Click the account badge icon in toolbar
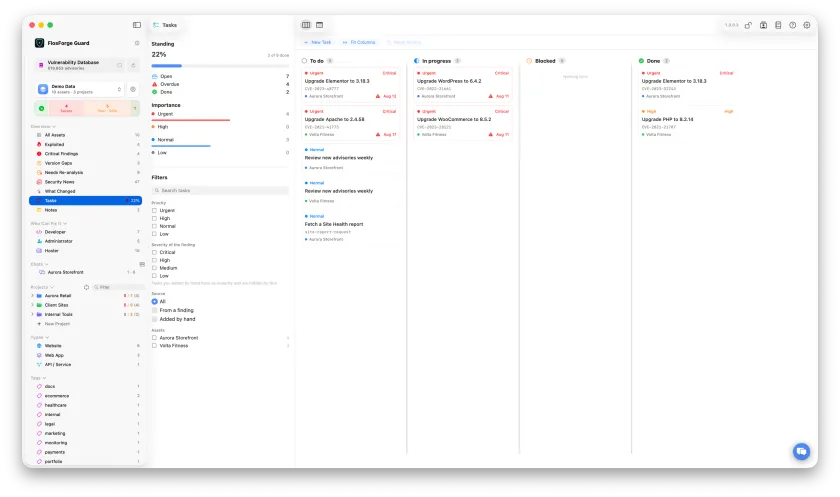 [x=763, y=25]
